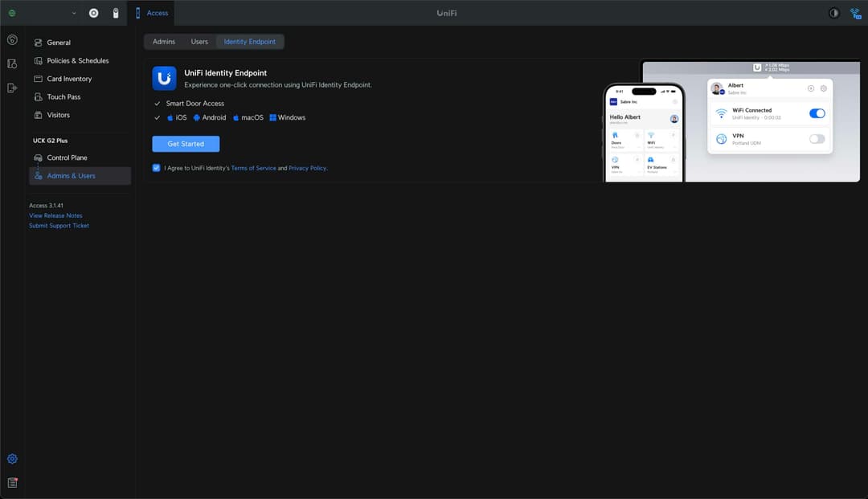Open the settings gear in left rail
The image size is (868, 499).
point(12,459)
